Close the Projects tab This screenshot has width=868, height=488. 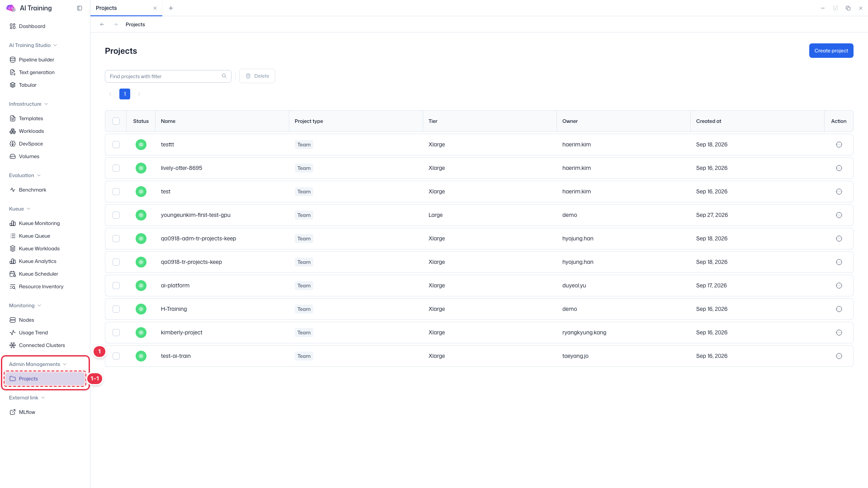(x=155, y=8)
